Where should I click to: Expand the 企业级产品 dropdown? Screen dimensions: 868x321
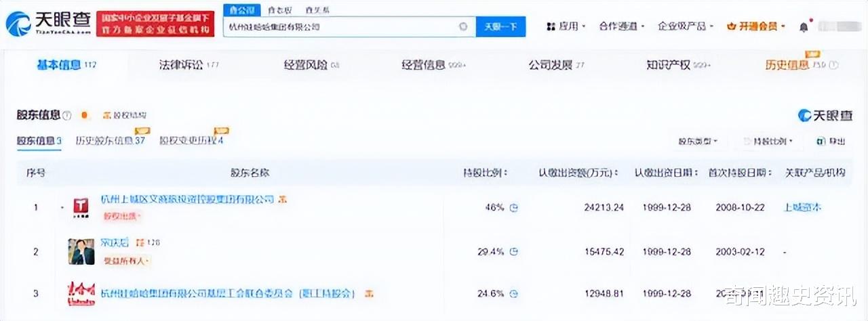pos(686,26)
